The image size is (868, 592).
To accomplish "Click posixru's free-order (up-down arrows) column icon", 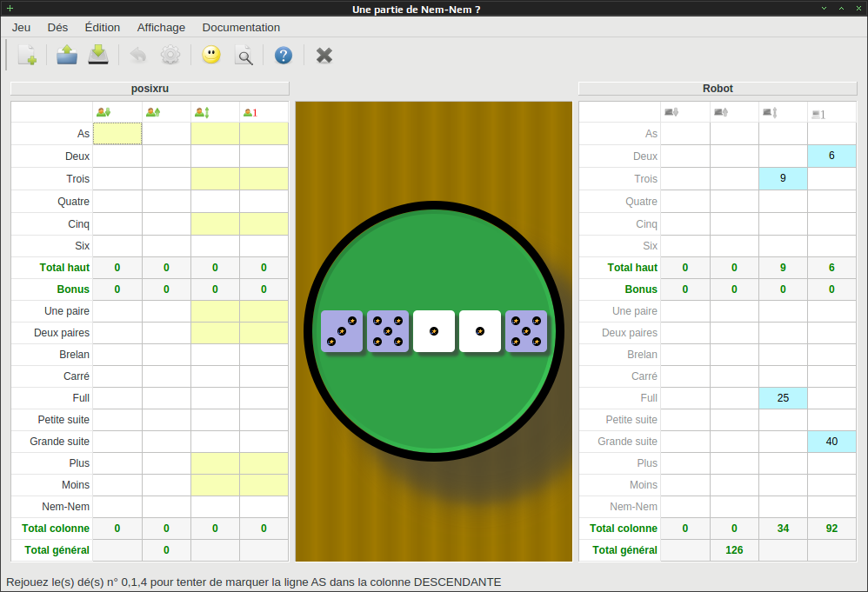I will (x=202, y=112).
